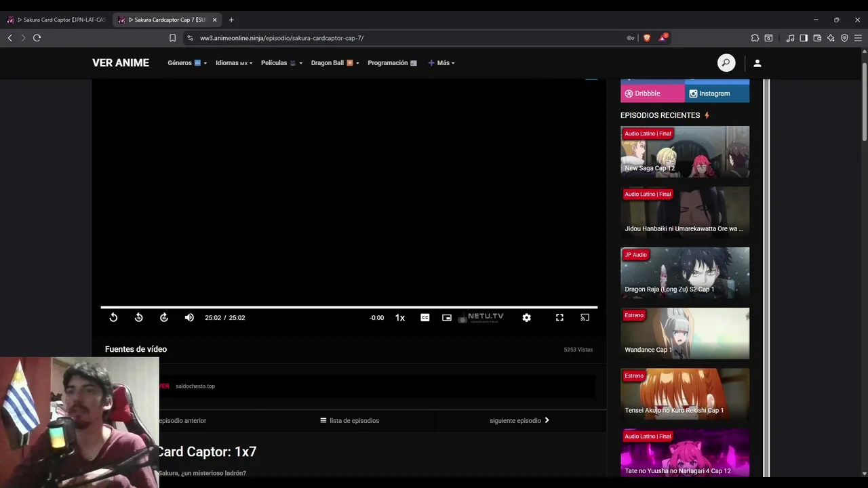868x488 pixels.
Task: Open the Dribbble social link
Action: pos(652,94)
